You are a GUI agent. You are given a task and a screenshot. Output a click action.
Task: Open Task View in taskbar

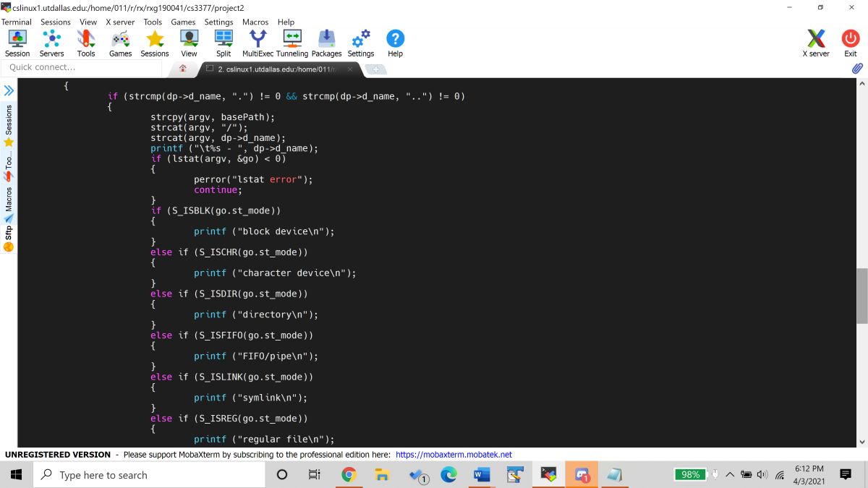[315, 475]
